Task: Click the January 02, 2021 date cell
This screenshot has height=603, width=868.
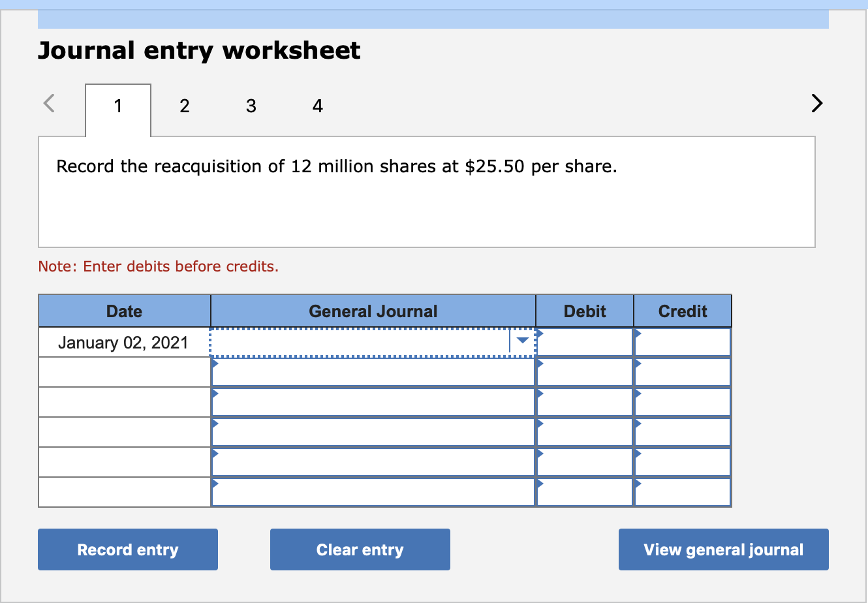Action: pos(124,342)
